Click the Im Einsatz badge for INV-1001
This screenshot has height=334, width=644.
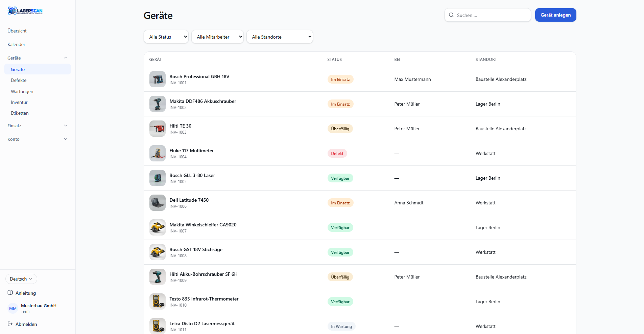pyautogui.click(x=340, y=79)
